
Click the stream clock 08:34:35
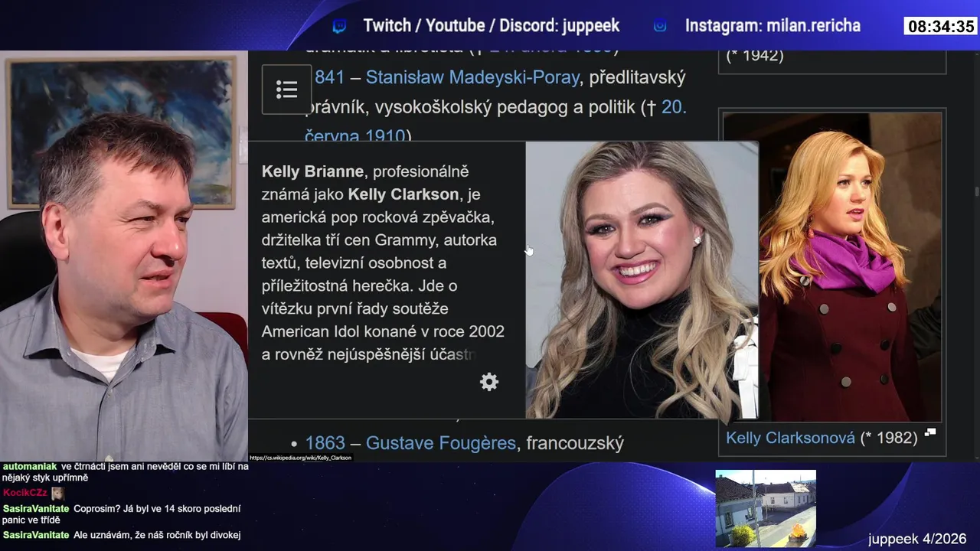pos(941,27)
